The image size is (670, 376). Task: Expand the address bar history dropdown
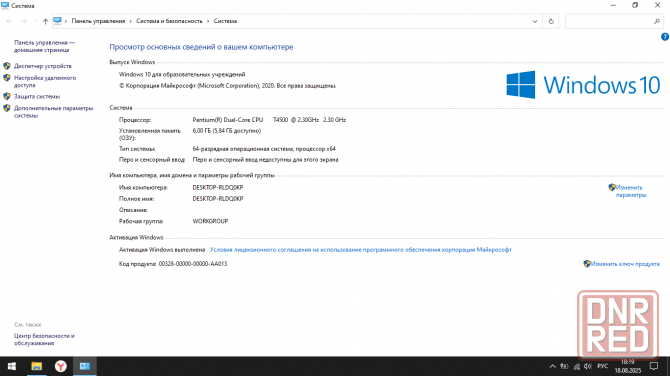[x=535, y=21]
